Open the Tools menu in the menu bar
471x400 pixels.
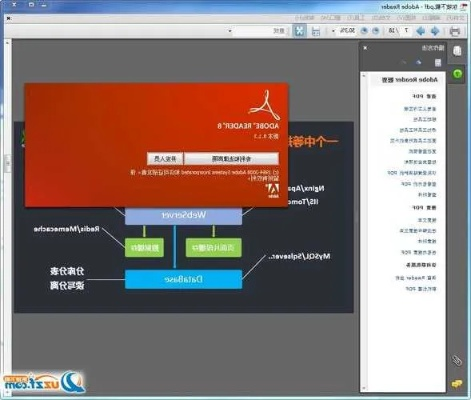pyautogui.click(x=356, y=18)
